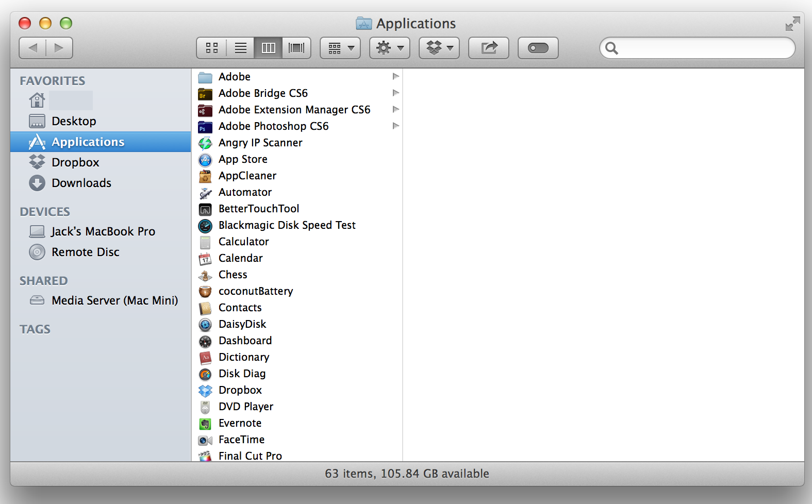Click the "Final Cut Pro" file name
812x504 pixels.
[x=250, y=456]
